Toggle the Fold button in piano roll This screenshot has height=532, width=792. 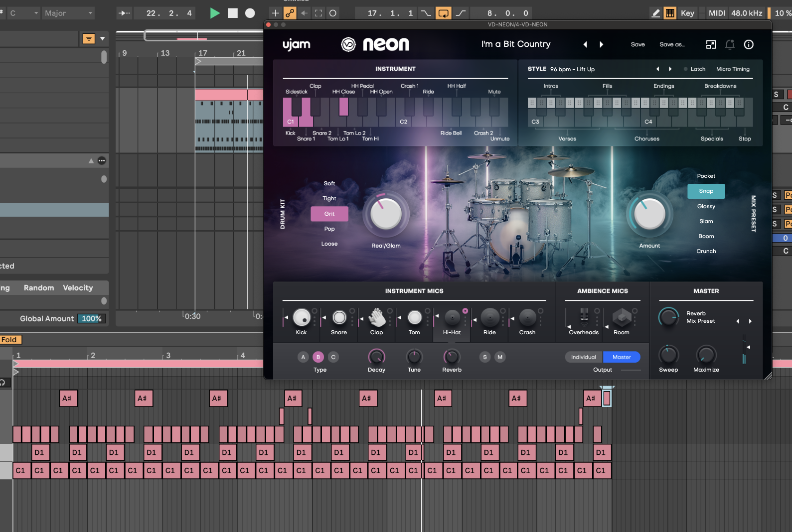tap(10, 340)
